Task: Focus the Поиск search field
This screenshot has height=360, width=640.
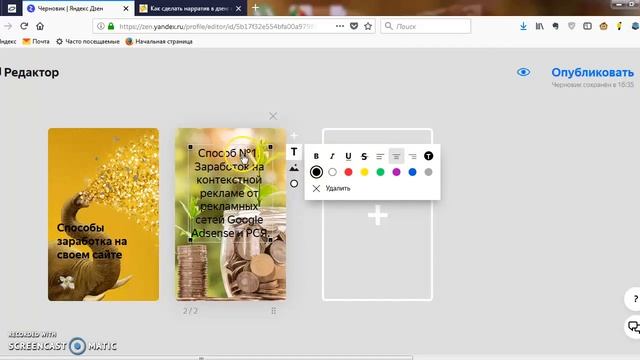Action: pos(426,26)
